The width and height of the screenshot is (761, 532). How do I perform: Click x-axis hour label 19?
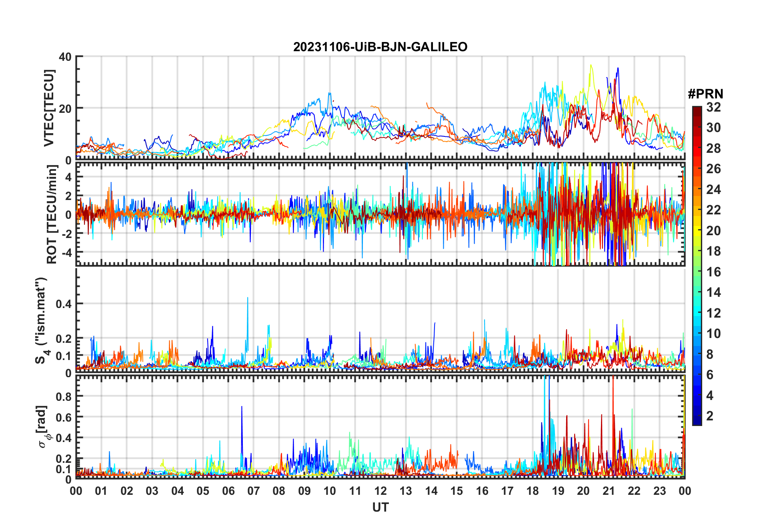(558, 491)
